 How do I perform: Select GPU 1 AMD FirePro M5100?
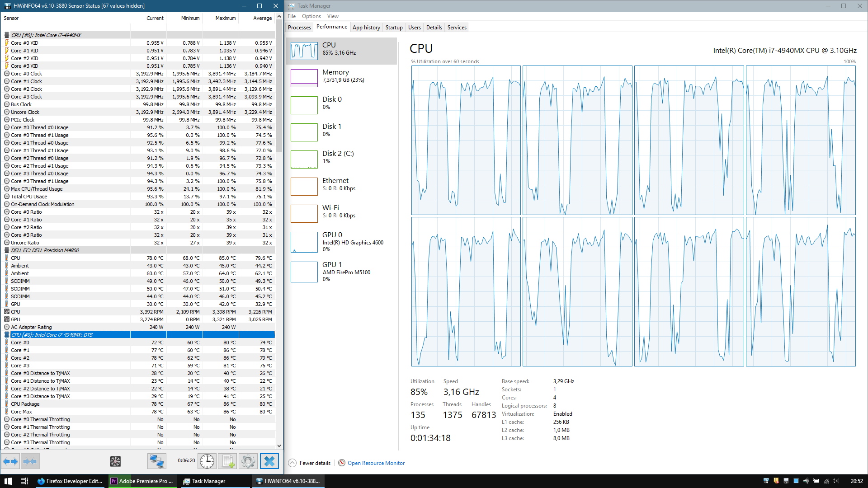click(342, 272)
